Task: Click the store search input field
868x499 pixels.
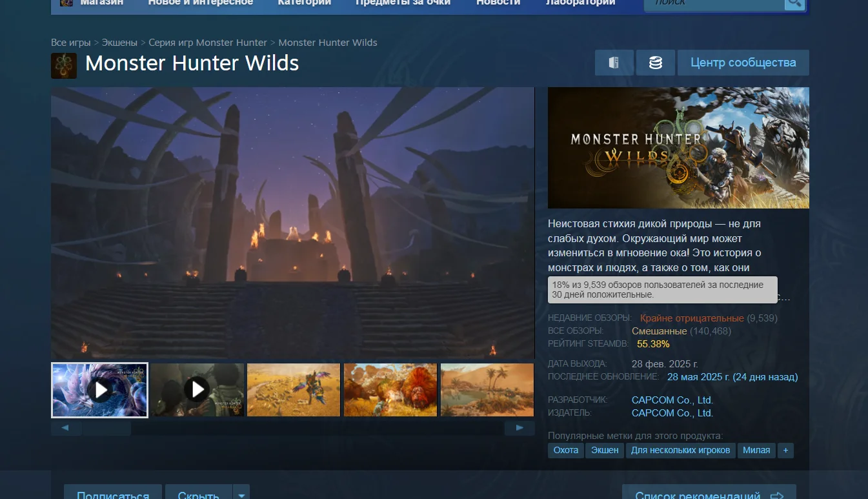Action: click(x=714, y=3)
